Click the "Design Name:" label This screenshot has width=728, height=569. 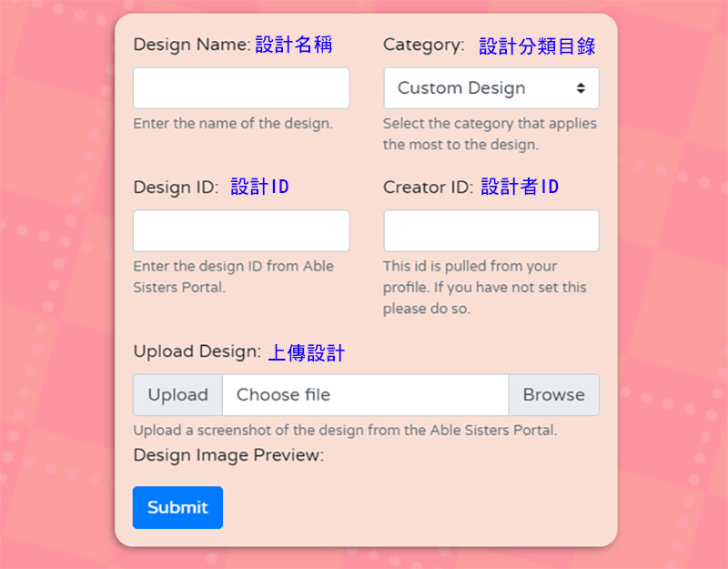[x=191, y=45]
